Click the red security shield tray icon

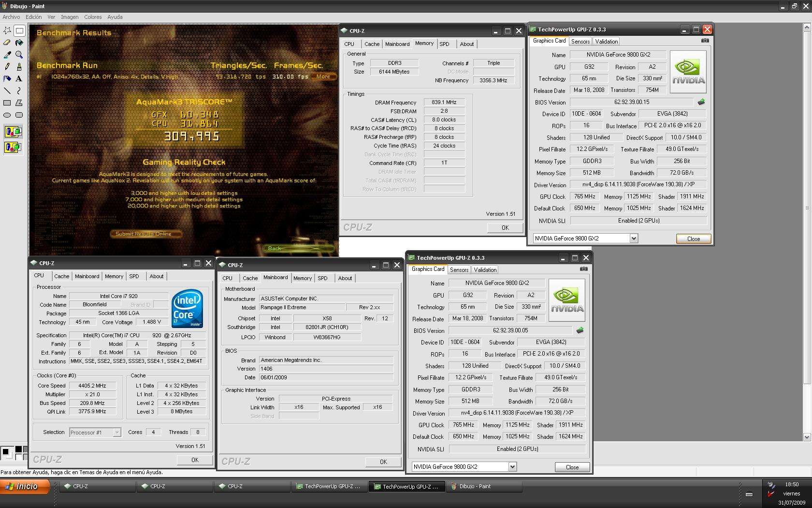point(771,494)
